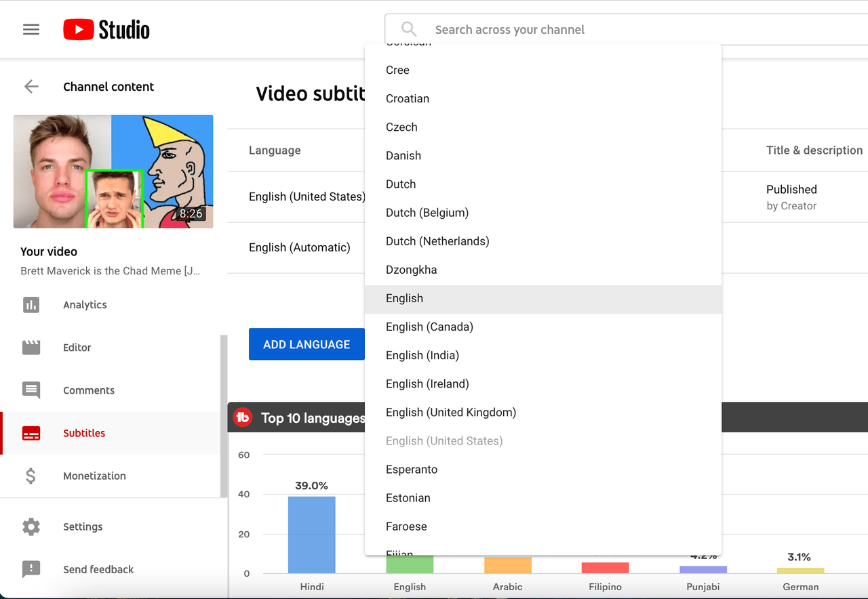The width and height of the screenshot is (868, 599).
Task: Click the Send feedback exclamation icon
Action: [31, 569]
